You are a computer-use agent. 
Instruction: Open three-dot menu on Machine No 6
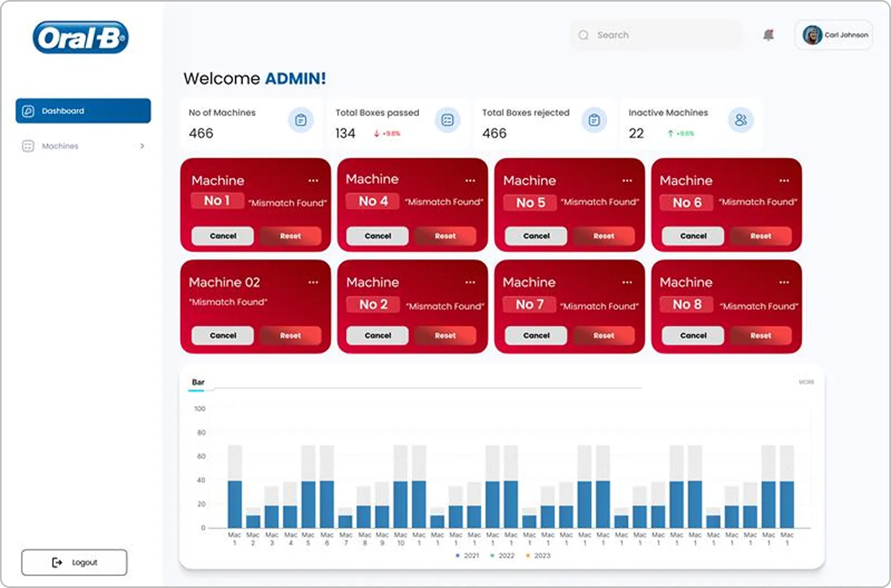(x=784, y=181)
